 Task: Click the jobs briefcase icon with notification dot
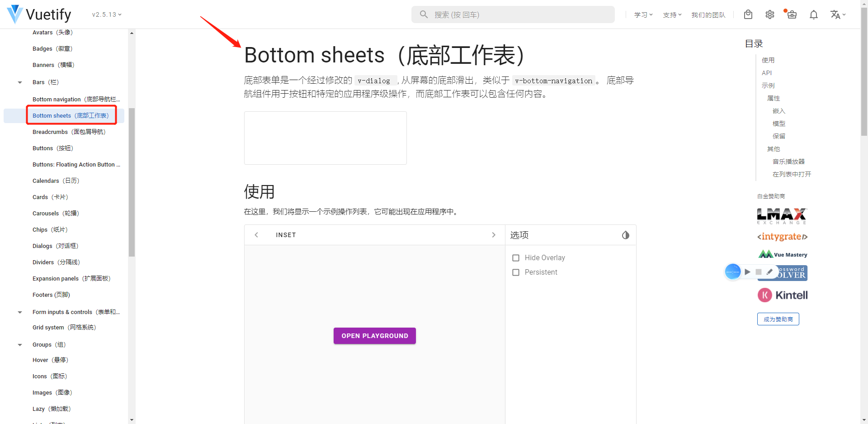[x=792, y=14]
